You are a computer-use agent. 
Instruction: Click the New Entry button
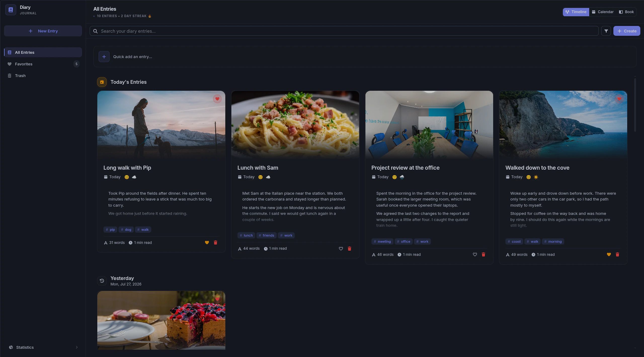(43, 31)
